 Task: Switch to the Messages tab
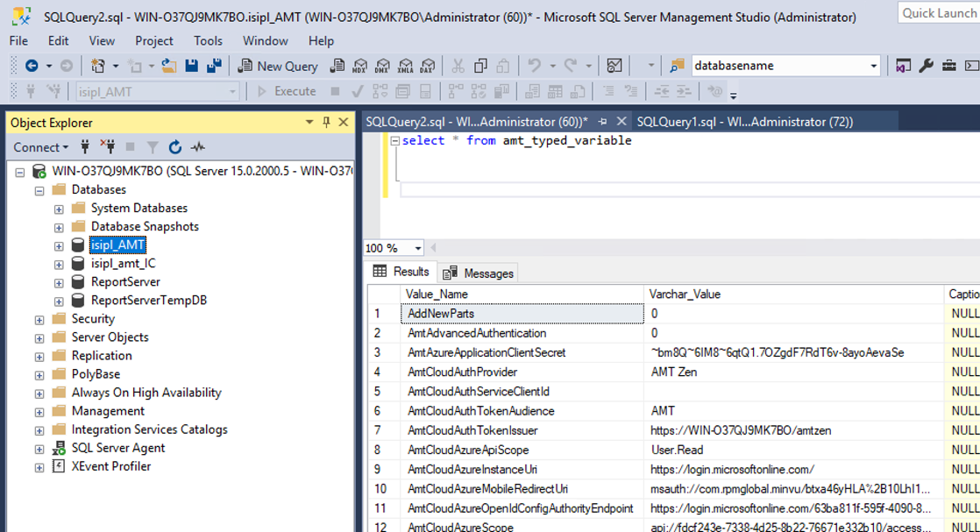478,273
